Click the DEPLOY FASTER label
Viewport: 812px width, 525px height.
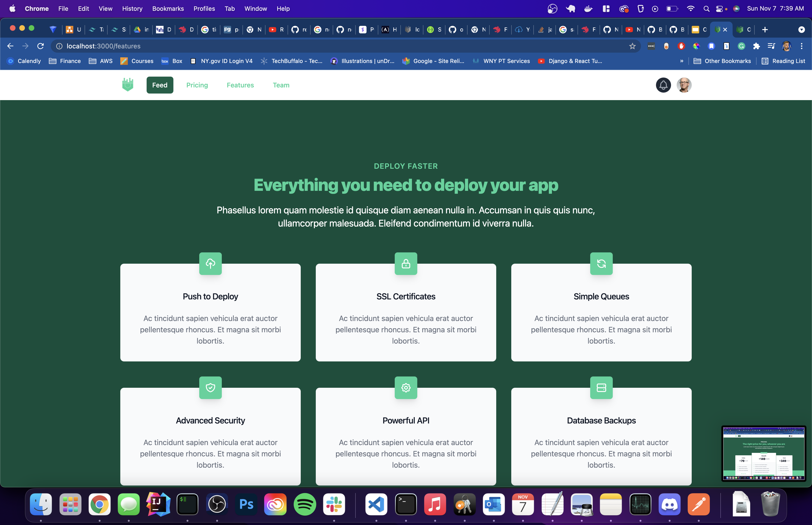click(x=406, y=166)
